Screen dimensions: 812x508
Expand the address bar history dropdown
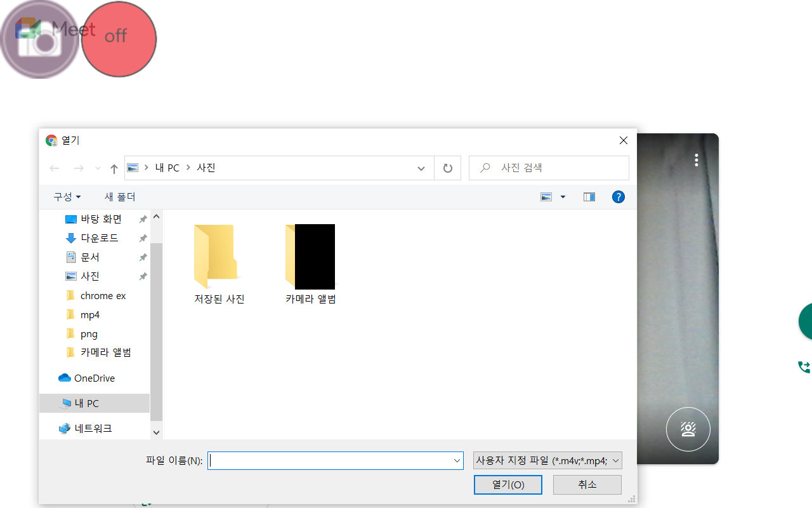(x=421, y=168)
